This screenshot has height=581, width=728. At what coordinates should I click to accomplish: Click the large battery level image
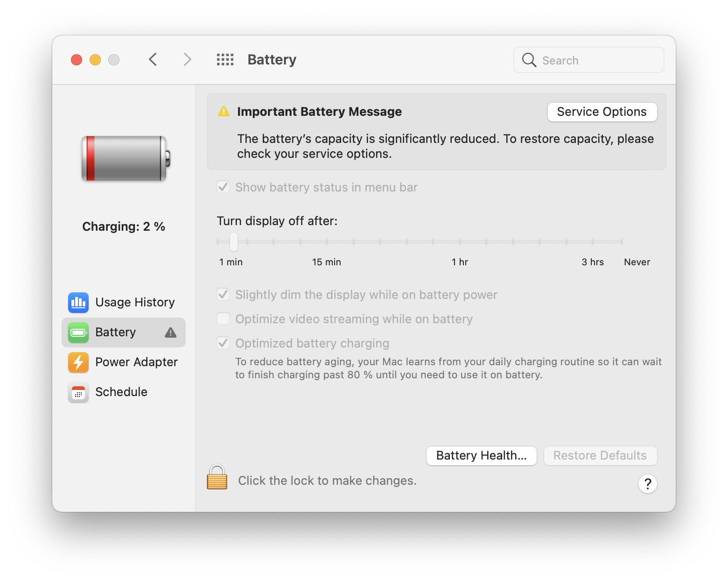[126, 158]
